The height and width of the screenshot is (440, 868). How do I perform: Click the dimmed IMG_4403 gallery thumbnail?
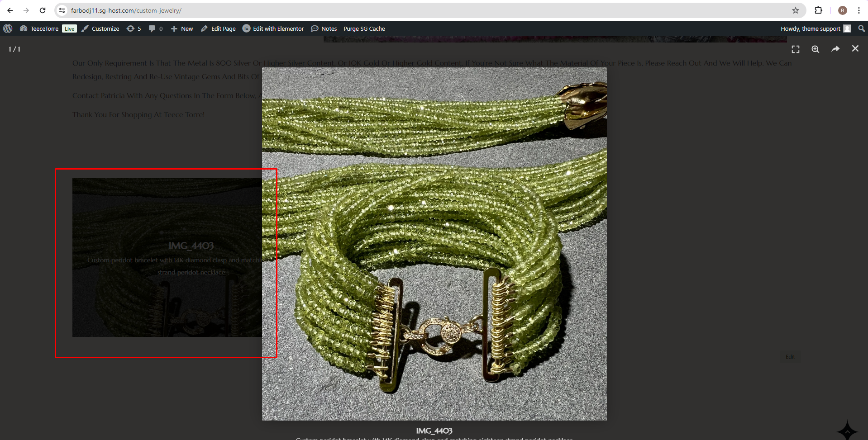coord(167,257)
